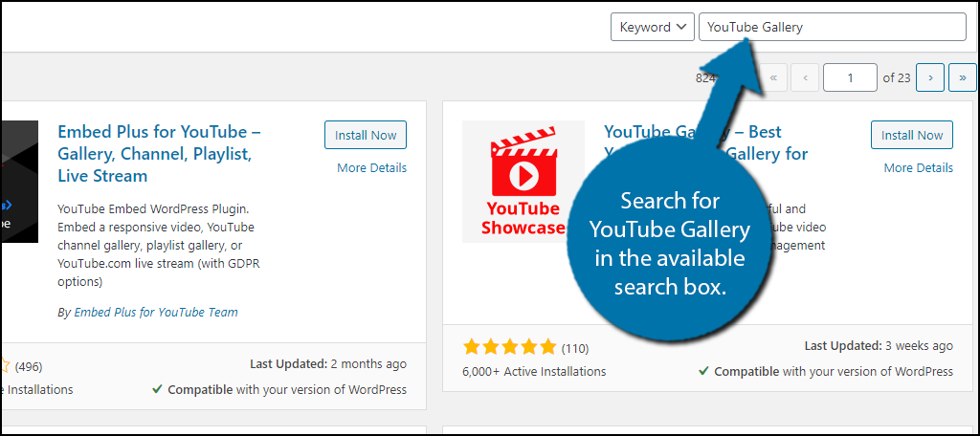Select the (110) ratings count text

tap(575, 348)
